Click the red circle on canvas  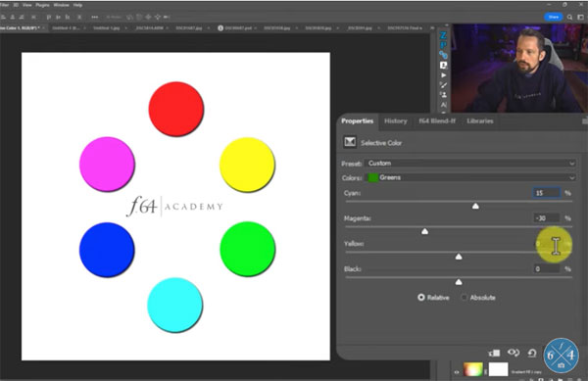pos(175,109)
